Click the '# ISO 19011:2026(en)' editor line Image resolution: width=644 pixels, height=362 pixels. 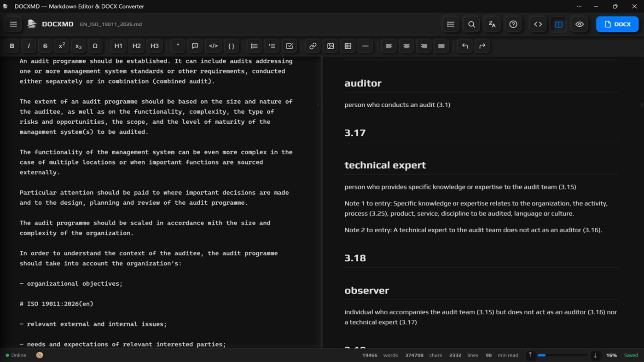point(56,304)
